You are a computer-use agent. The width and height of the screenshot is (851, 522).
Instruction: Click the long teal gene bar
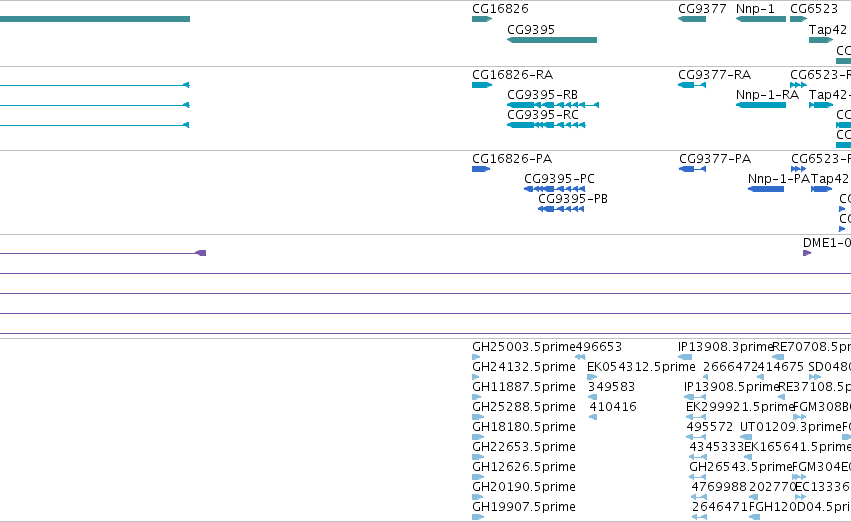[x=95, y=19]
